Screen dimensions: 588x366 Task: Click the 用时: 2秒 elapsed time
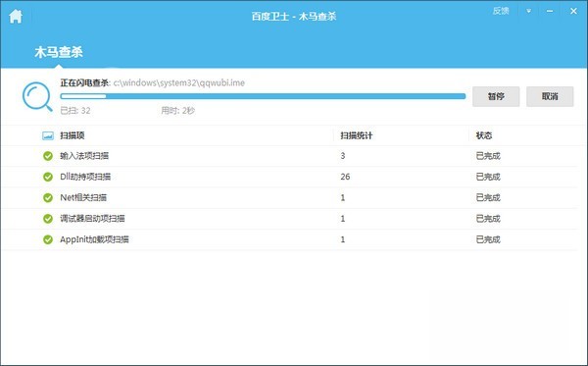click(x=178, y=110)
